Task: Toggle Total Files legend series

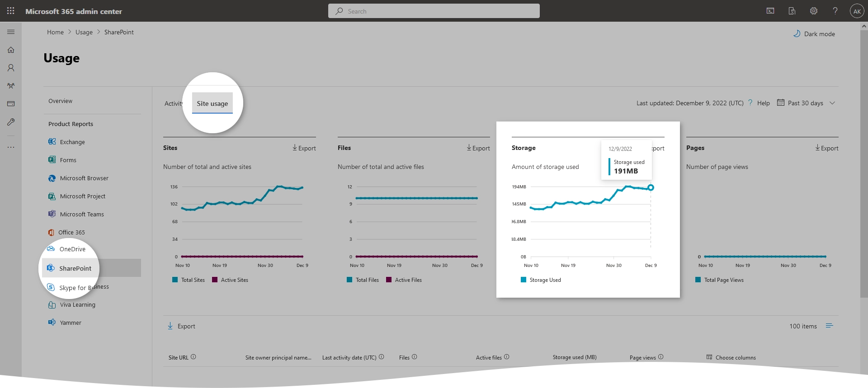Action: 363,280
